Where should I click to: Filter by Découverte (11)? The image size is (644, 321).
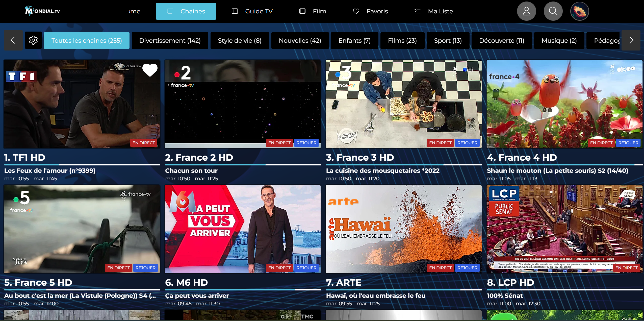tap(502, 40)
